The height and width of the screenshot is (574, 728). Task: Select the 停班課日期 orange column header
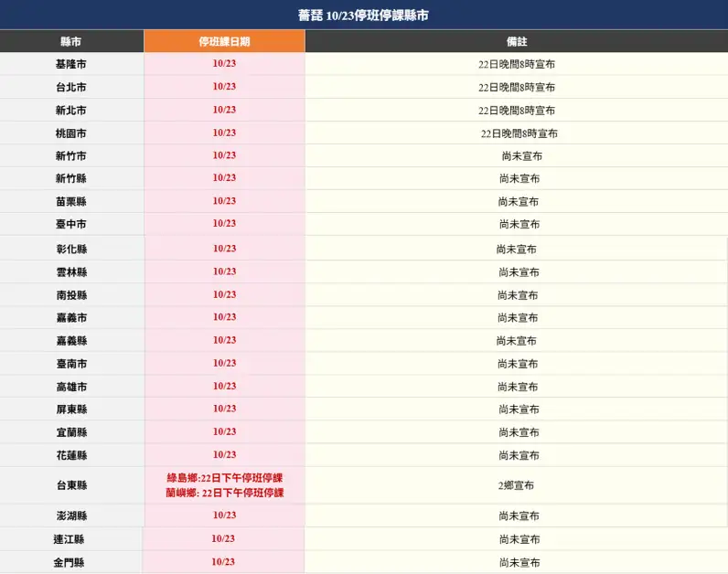point(224,41)
